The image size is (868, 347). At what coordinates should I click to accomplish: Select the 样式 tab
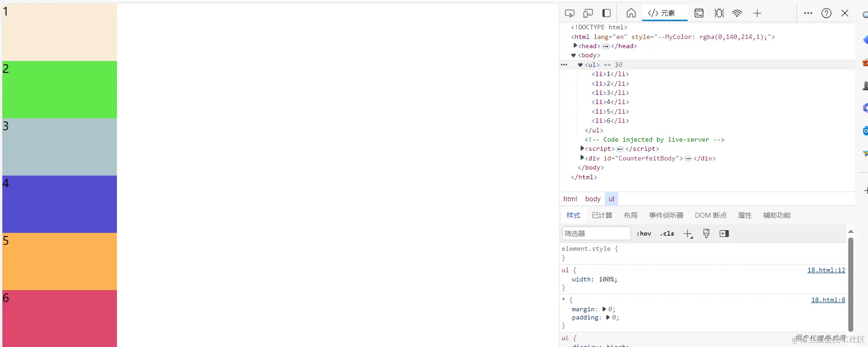click(573, 215)
